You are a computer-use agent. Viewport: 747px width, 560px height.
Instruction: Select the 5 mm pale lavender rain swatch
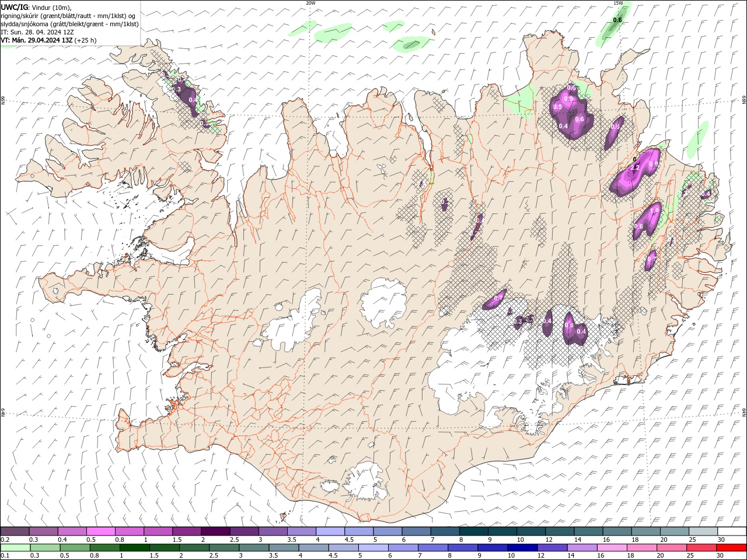(373, 548)
